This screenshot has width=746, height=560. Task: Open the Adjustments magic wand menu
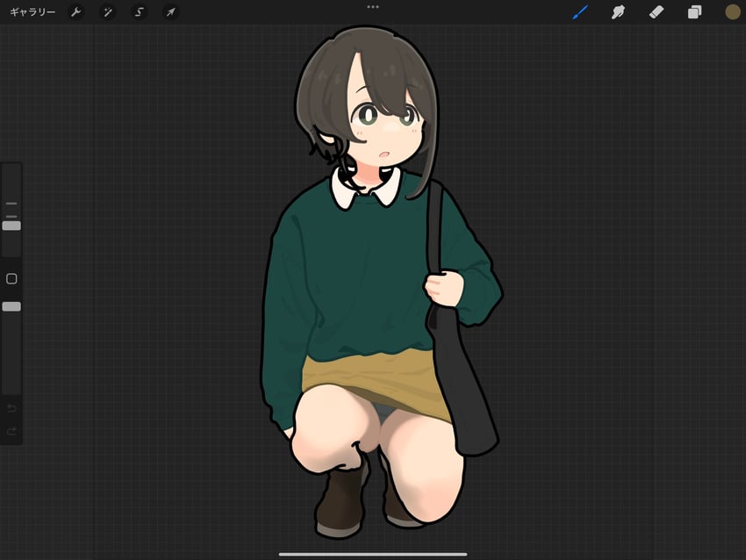pos(108,12)
